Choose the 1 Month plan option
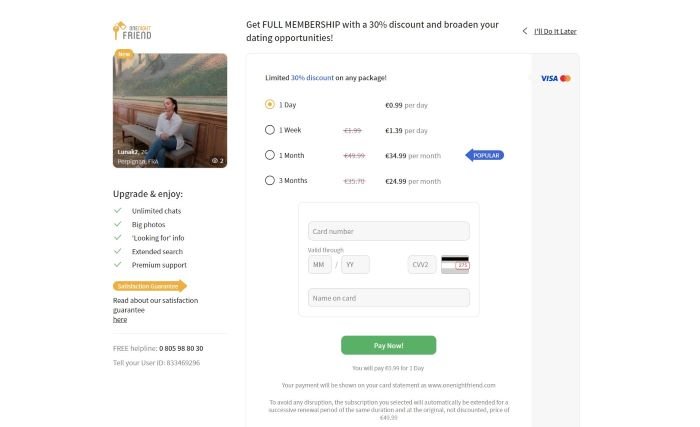 (270, 155)
